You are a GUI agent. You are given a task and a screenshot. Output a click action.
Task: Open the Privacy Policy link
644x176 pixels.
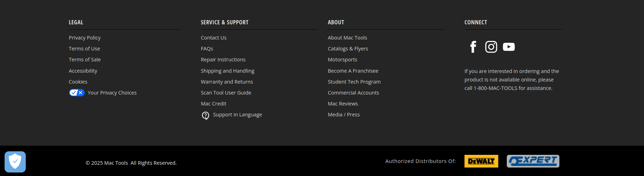(x=85, y=38)
